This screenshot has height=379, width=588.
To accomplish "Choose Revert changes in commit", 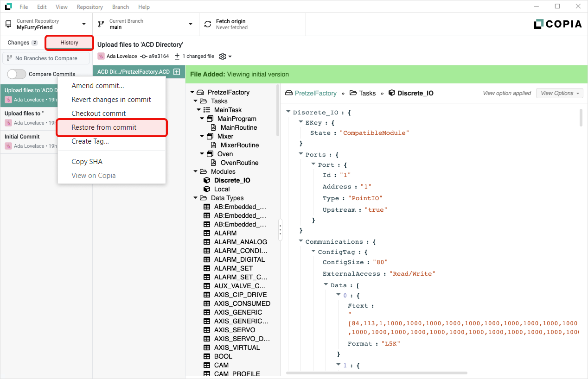I will click(111, 100).
